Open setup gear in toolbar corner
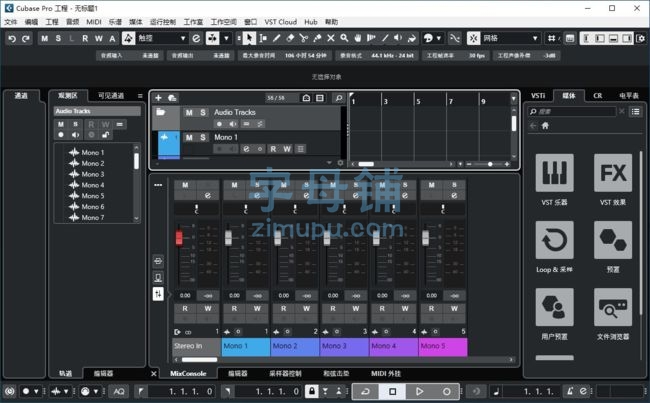Viewport: 650px width, 403px height. [641, 39]
